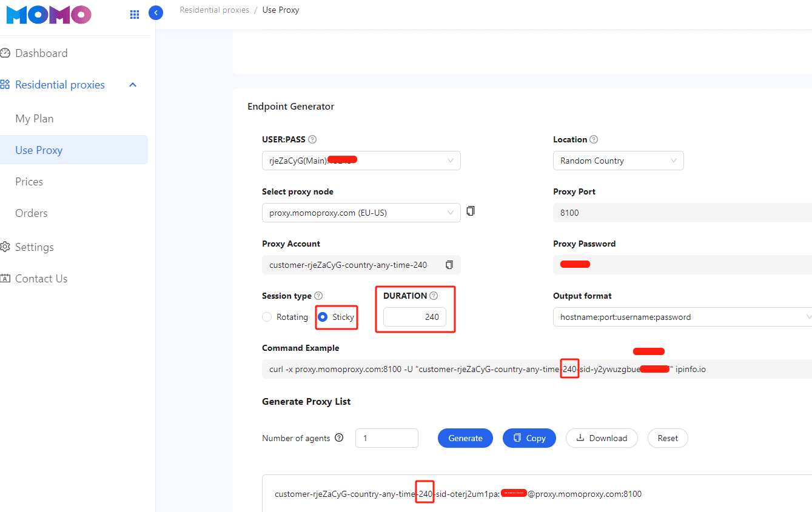Click the Settings gear icon
The height and width of the screenshot is (512, 812).
click(x=5, y=247)
